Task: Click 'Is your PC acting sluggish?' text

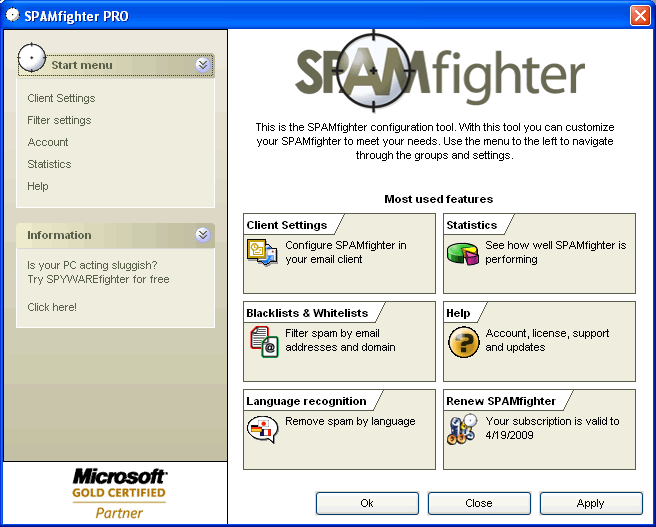Action: [x=92, y=265]
